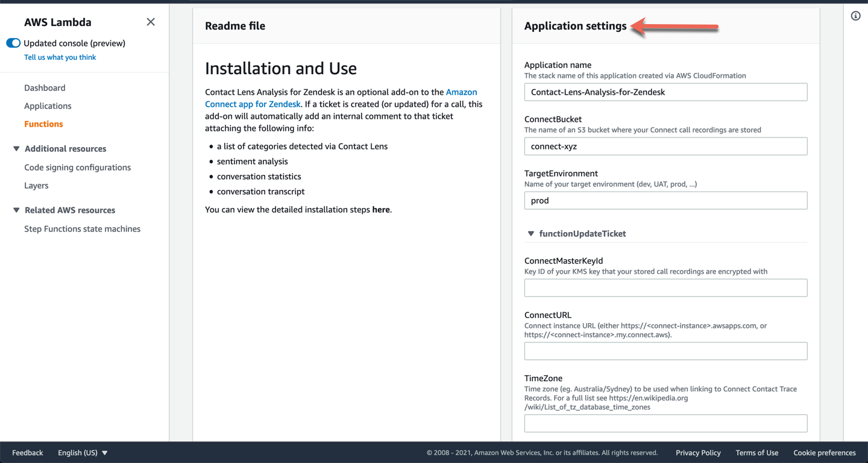Click the 'here' installation steps link

tap(381, 210)
